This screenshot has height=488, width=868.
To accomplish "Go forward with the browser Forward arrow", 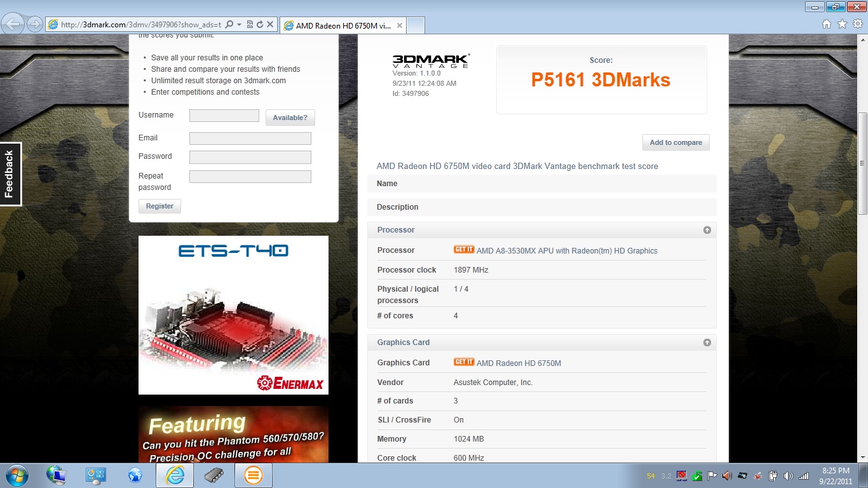I will pyautogui.click(x=34, y=24).
